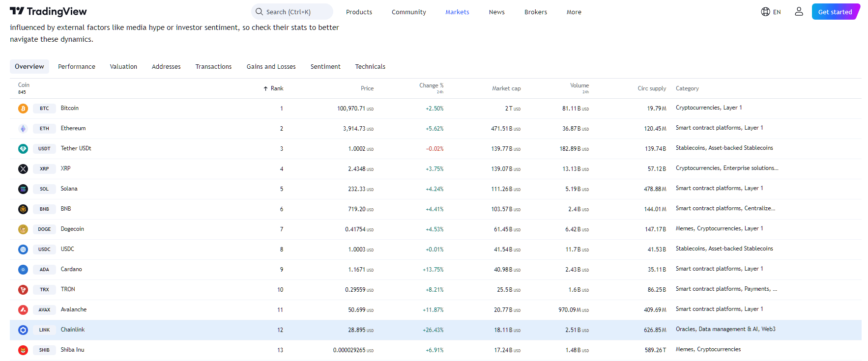868x361 pixels.
Task: Click the Avalanche coin icon
Action: tap(23, 310)
